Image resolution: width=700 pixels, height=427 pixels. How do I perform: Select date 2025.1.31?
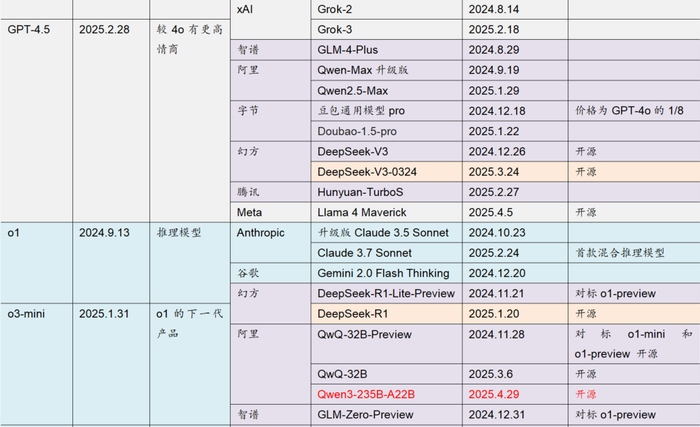coord(104,314)
